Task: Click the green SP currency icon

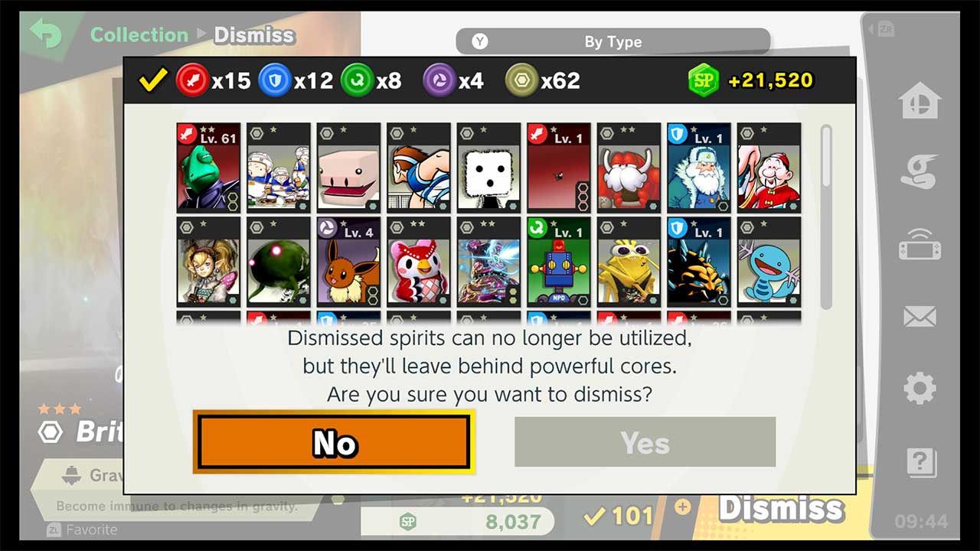Action: tap(704, 80)
